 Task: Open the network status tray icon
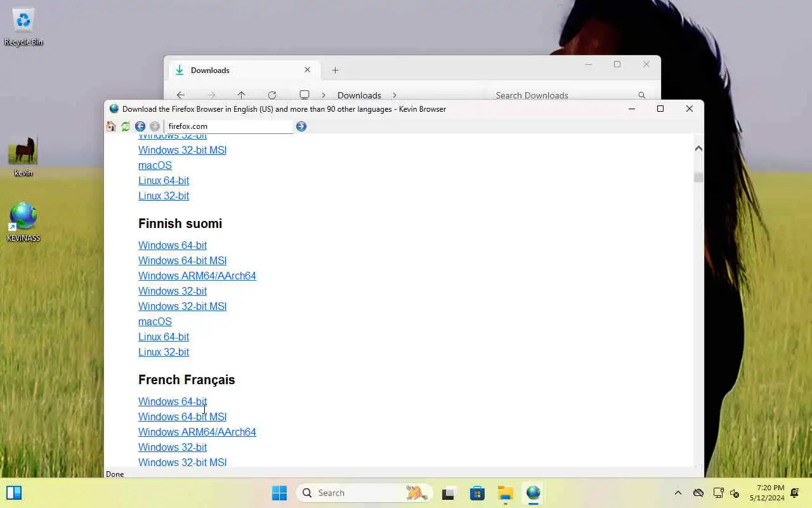(718, 493)
